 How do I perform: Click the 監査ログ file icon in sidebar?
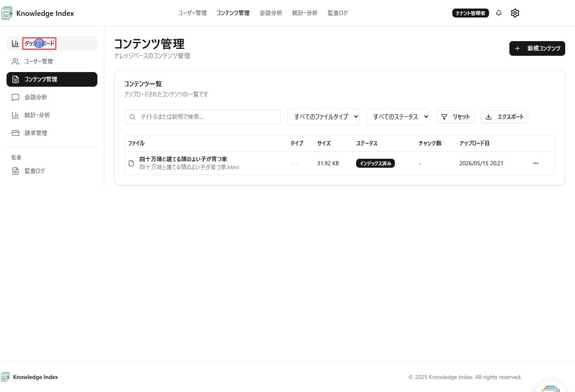[15, 171]
